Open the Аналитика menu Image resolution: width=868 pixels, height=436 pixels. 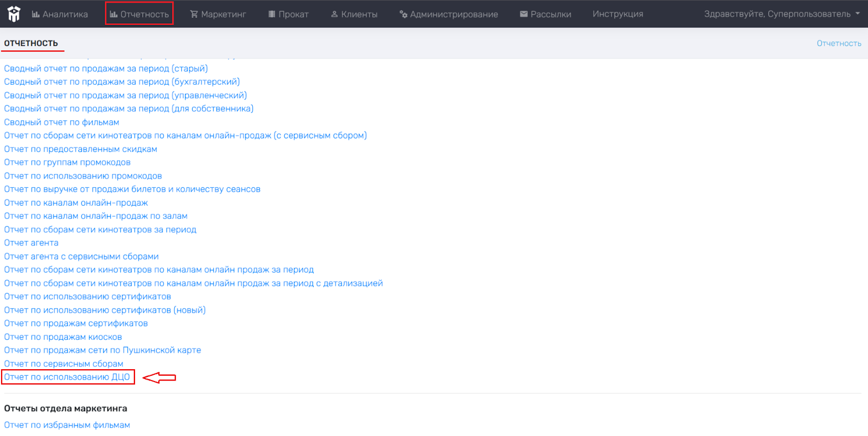coord(60,14)
